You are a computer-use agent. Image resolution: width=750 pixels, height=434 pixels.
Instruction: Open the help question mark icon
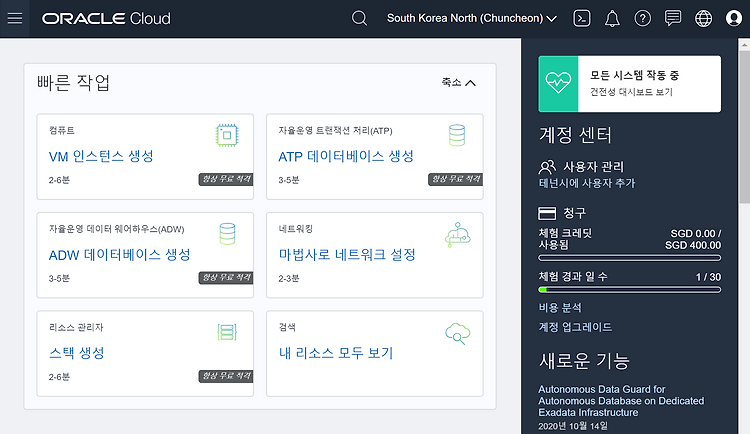tap(642, 19)
